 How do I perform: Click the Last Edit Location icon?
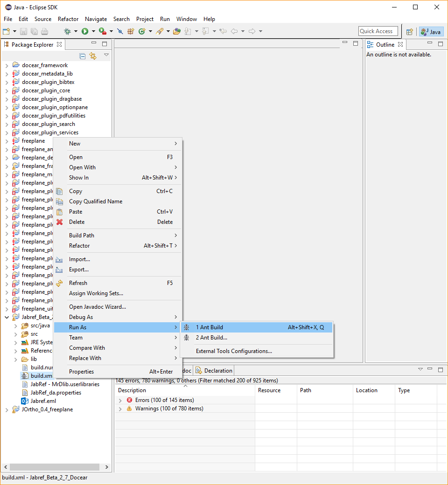pyautogui.click(x=223, y=31)
